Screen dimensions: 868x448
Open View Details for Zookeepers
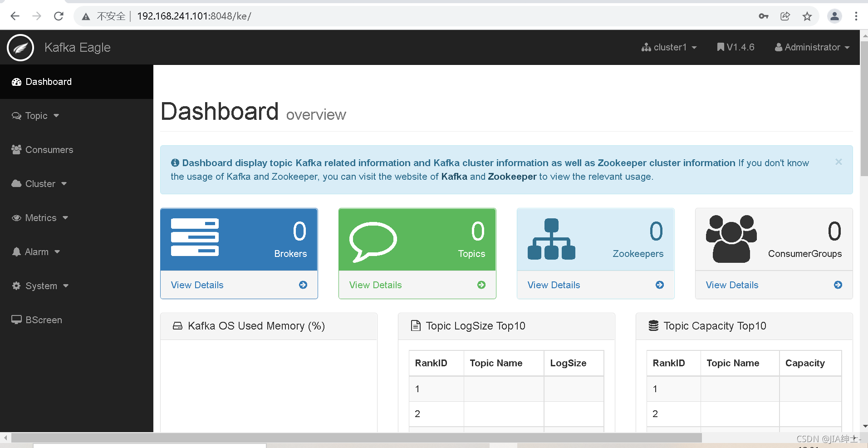[x=554, y=285]
